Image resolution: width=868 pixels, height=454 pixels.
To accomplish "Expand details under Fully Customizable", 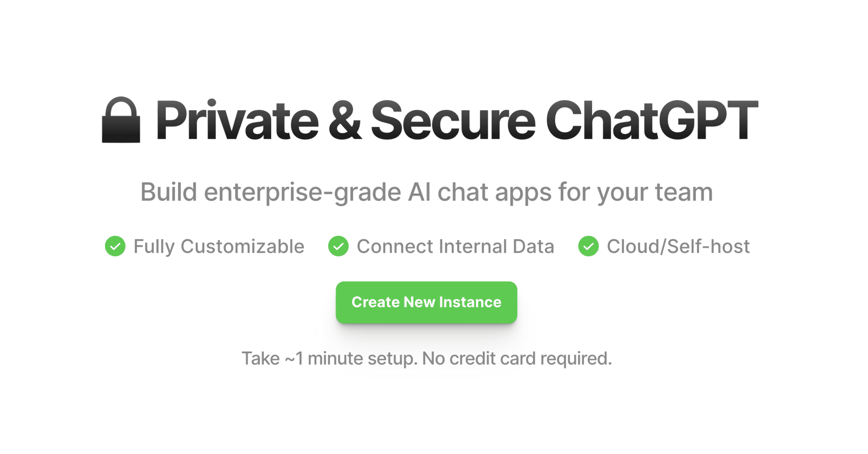I will (218, 246).
